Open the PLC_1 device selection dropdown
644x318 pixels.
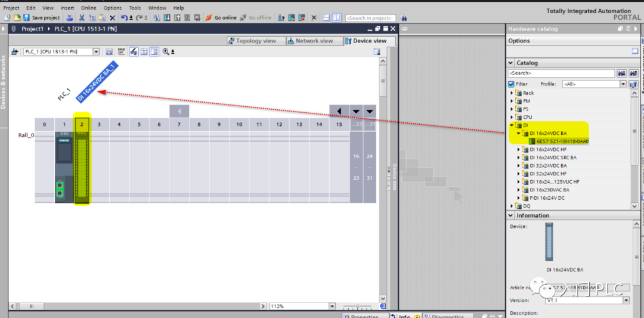pos(97,51)
